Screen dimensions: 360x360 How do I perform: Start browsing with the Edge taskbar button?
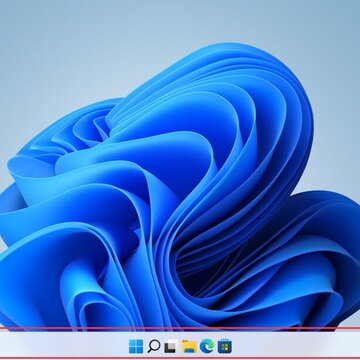click(x=207, y=347)
